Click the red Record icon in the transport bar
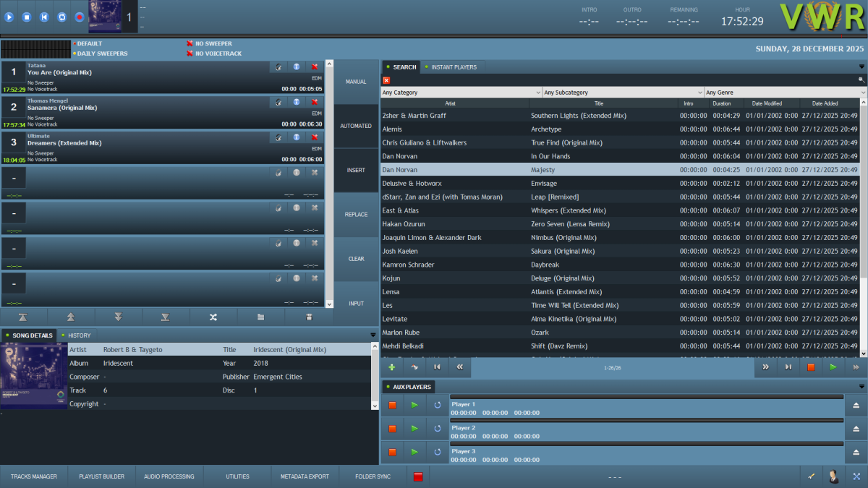The width and height of the screenshot is (868, 488). pos(79,17)
